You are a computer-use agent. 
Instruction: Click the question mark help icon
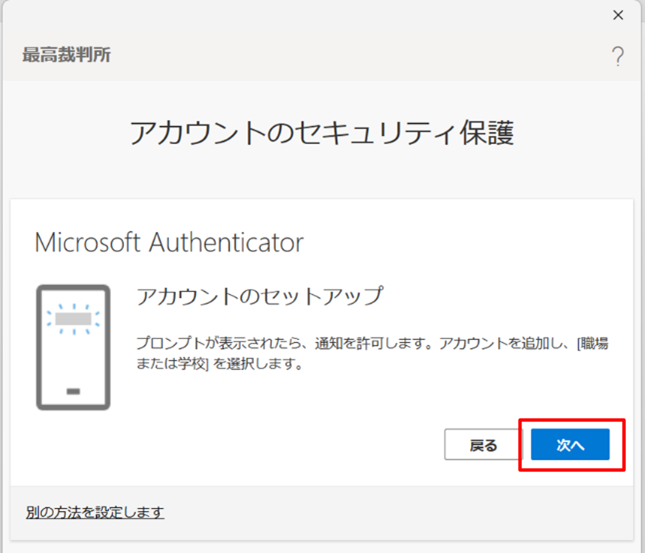point(617,56)
